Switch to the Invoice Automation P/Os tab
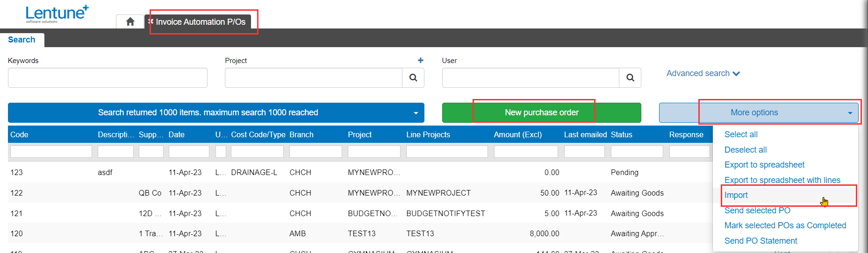 [x=201, y=22]
